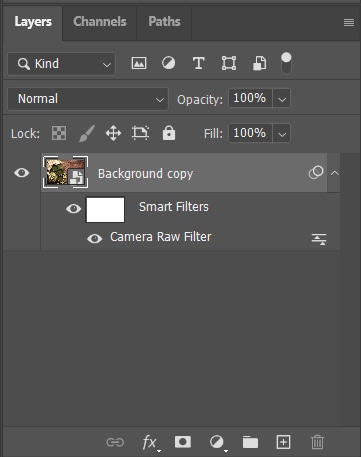The height and width of the screenshot is (457, 361).
Task: Delete layer trash icon
Action: tap(317, 442)
